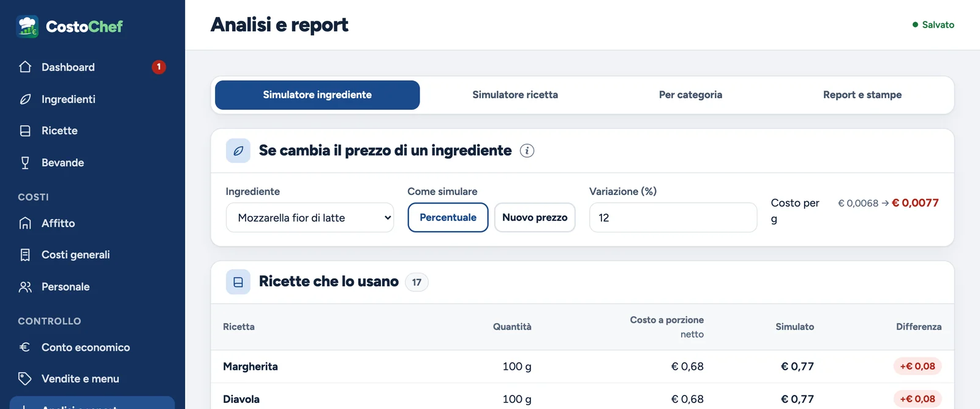The image size is (980, 409).
Task: Click the Variazione (%) input field
Action: [673, 218]
